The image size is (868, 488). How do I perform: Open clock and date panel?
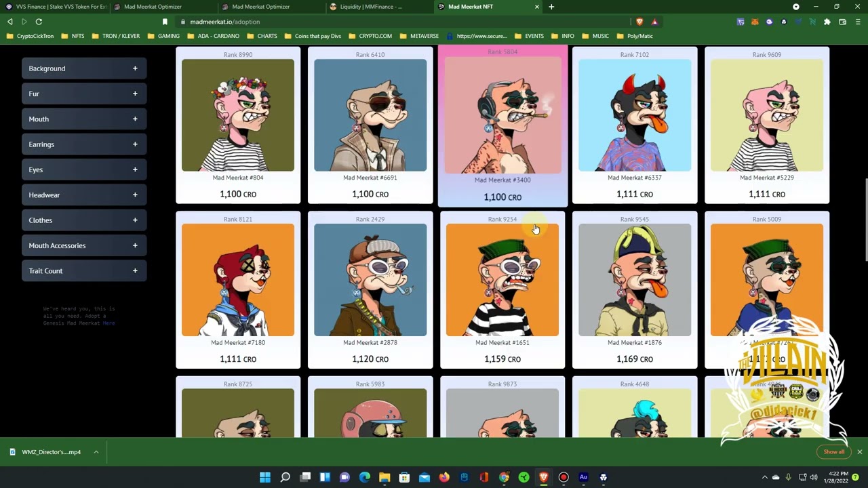[x=838, y=477]
